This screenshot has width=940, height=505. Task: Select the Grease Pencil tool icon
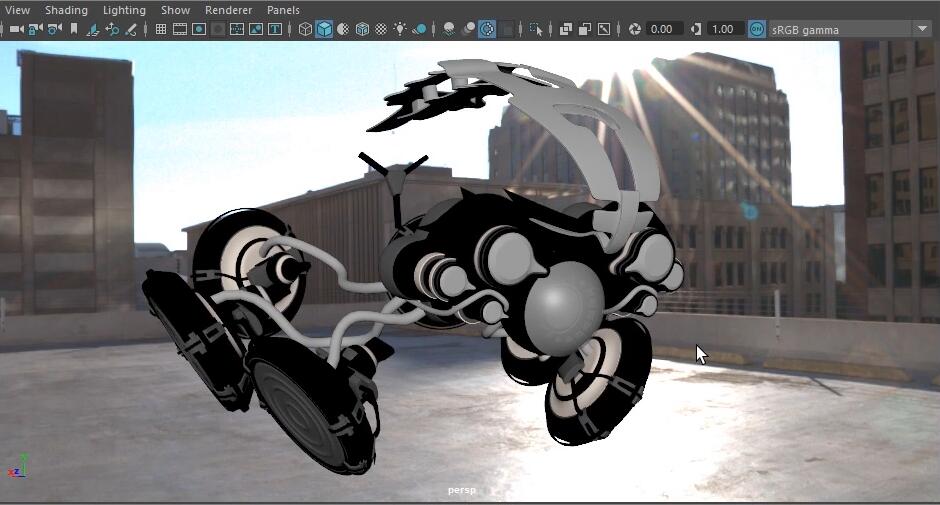131,29
